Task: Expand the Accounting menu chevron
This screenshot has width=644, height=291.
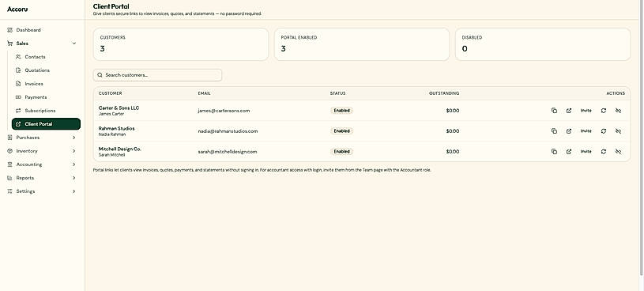Action: (x=74, y=164)
